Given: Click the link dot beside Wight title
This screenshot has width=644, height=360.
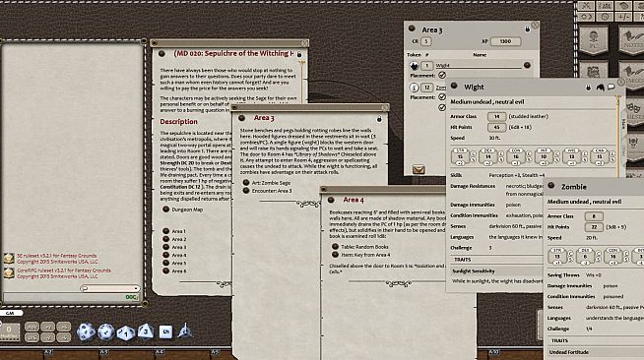Looking at the screenshot, I should [454, 87].
